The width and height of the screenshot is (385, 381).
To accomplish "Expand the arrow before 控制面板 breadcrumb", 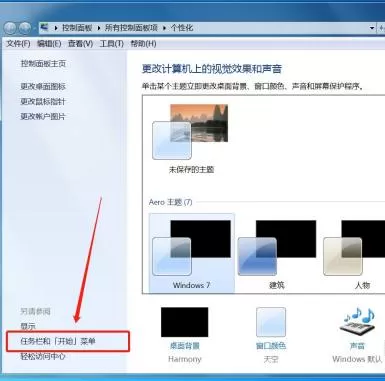I will (x=56, y=28).
